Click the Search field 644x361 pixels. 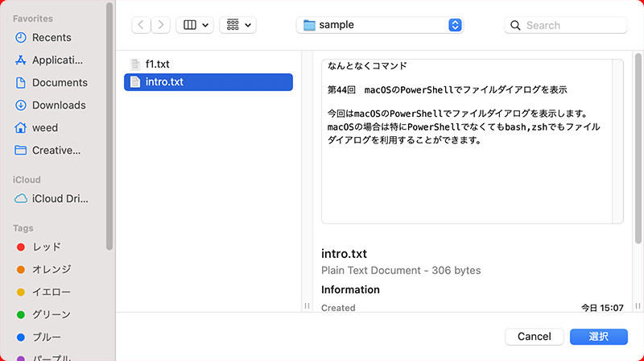(566, 25)
